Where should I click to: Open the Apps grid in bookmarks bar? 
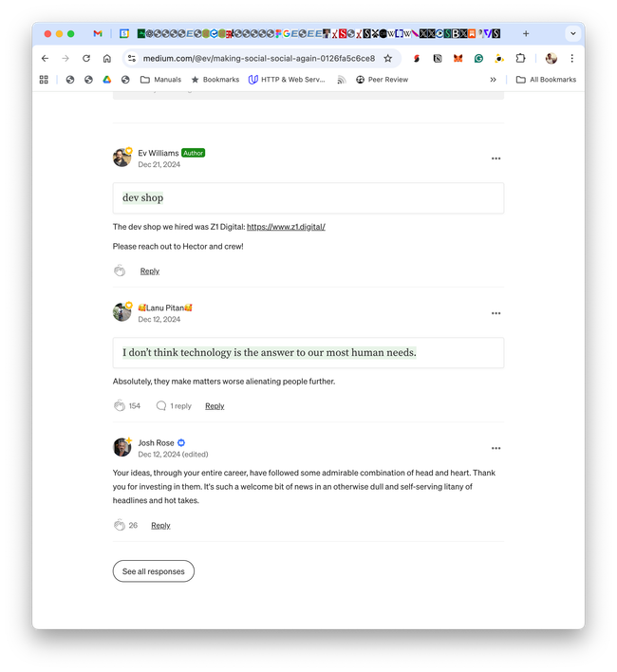pyautogui.click(x=44, y=80)
